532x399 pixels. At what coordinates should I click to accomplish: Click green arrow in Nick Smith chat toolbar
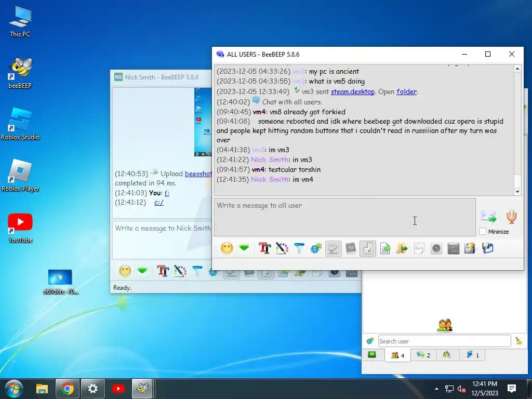[x=142, y=271]
